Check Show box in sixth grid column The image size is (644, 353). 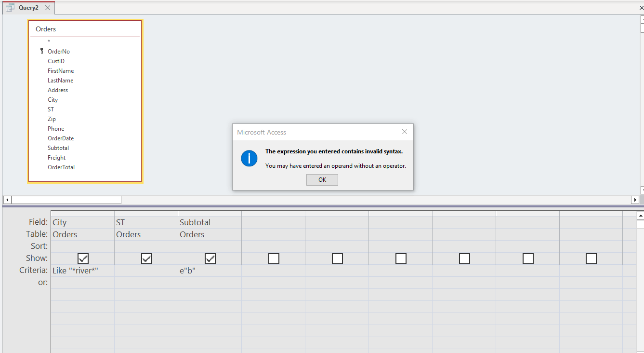pyautogui.click(x=401, y=258)
